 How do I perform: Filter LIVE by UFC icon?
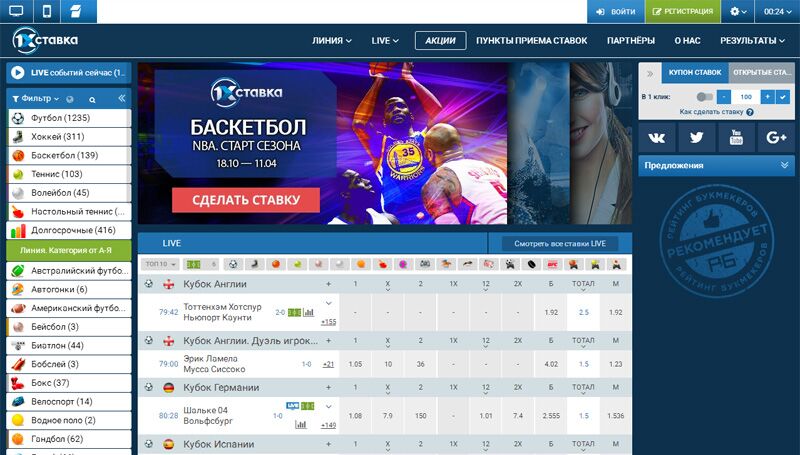pyautogui.click(x=553, y=264)
